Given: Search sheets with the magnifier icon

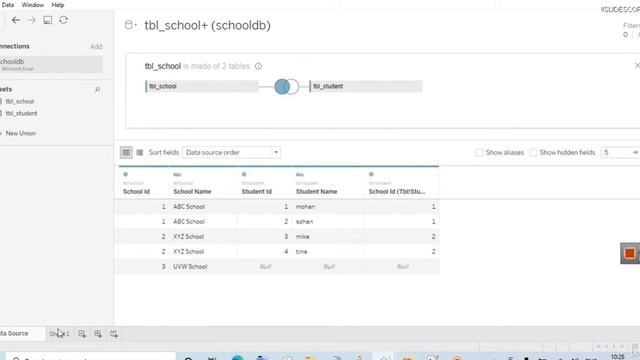Looking at the screenshot, I should [x=97, y=89].
